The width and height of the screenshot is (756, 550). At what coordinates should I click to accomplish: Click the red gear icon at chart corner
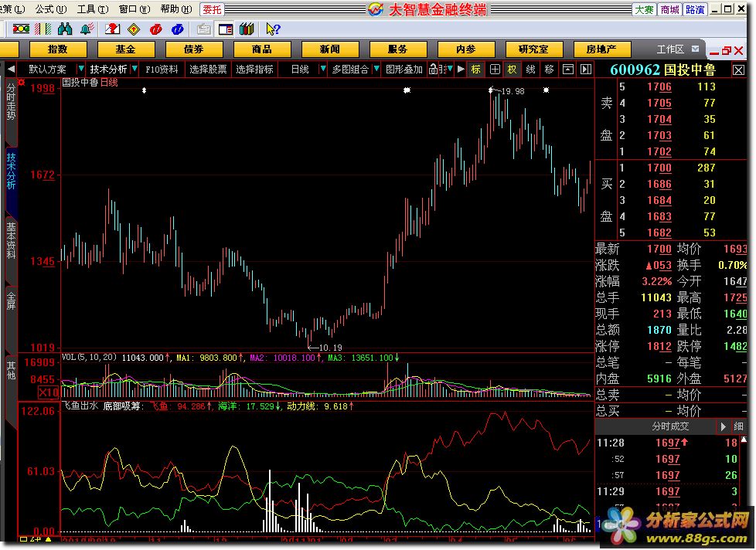21,83
